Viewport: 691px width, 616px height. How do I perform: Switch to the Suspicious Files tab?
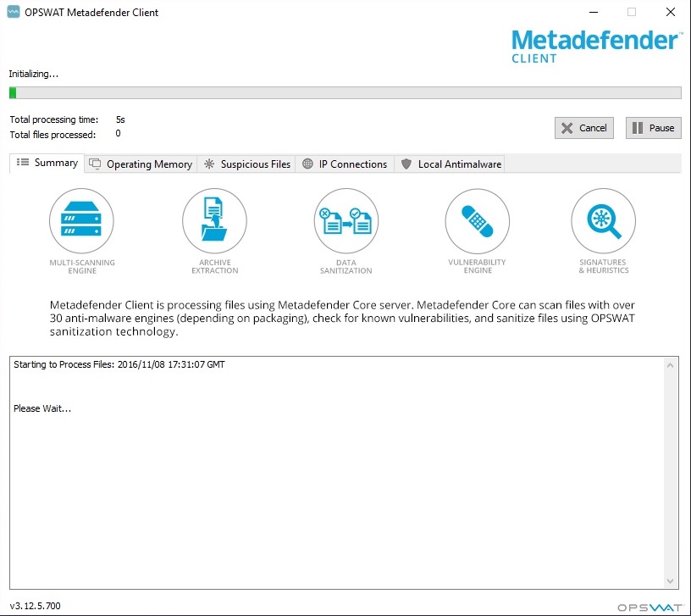pyautogui.click(x=246, y=164)
